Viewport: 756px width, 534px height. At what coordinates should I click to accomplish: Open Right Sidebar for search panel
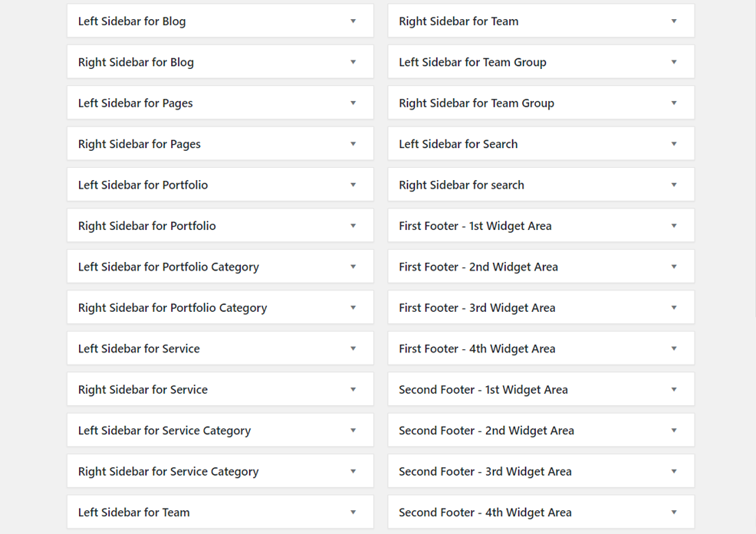[674, 185]
